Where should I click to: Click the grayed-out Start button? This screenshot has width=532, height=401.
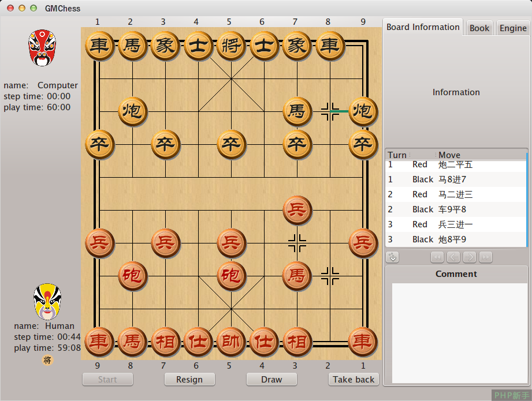click(107, 379)
